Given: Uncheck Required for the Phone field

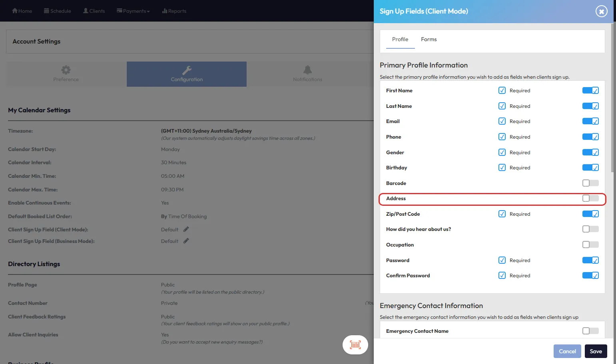Looking at the screenshot, I should point(502,137).
